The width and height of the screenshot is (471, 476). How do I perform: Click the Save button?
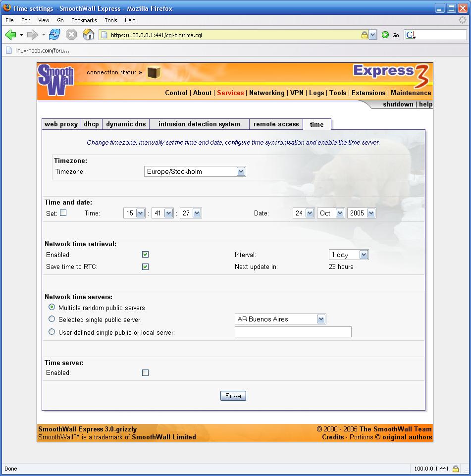point(233,396)
